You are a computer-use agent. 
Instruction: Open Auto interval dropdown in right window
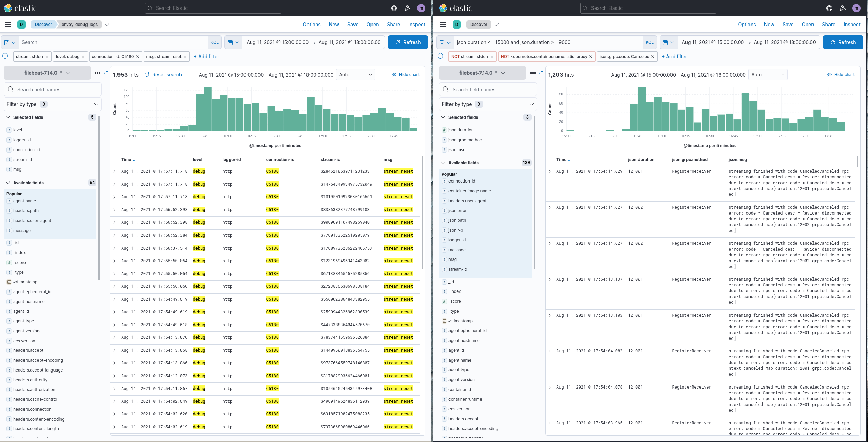[x=768, y=75]
